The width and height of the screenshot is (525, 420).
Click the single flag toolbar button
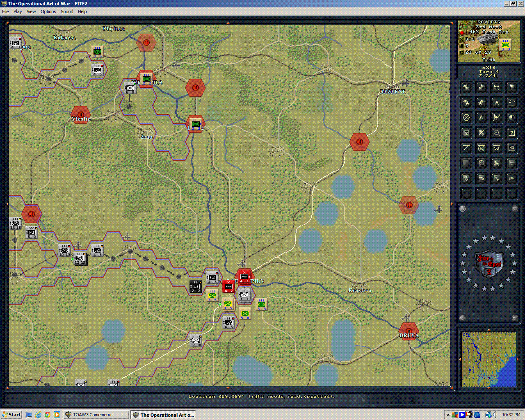coord(511,87)
